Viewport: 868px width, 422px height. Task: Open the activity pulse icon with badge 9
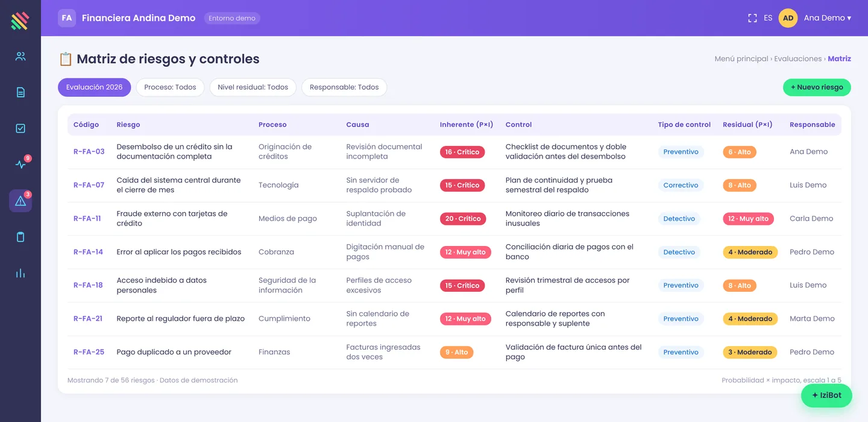(20, 165)
